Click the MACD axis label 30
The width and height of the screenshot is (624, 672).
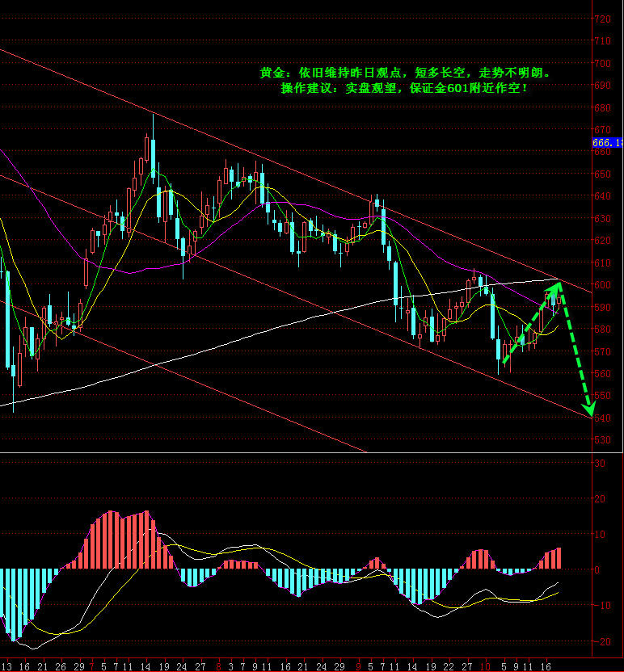pyautogui.click(x=600, y=464)
